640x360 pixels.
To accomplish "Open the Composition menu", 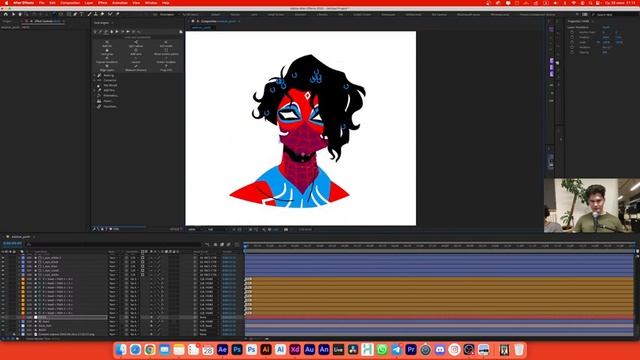I will (70, 3).
